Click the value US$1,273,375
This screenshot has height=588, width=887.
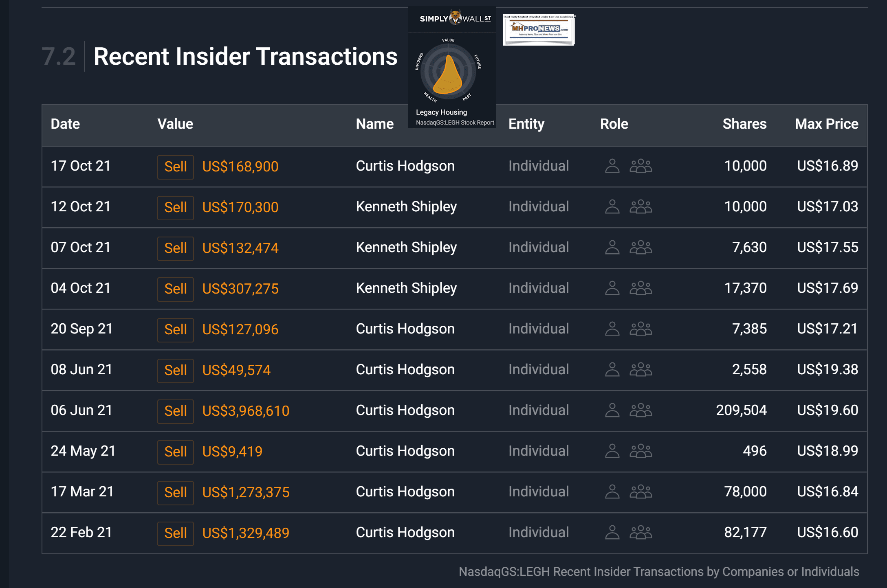(x=246, y=492)
